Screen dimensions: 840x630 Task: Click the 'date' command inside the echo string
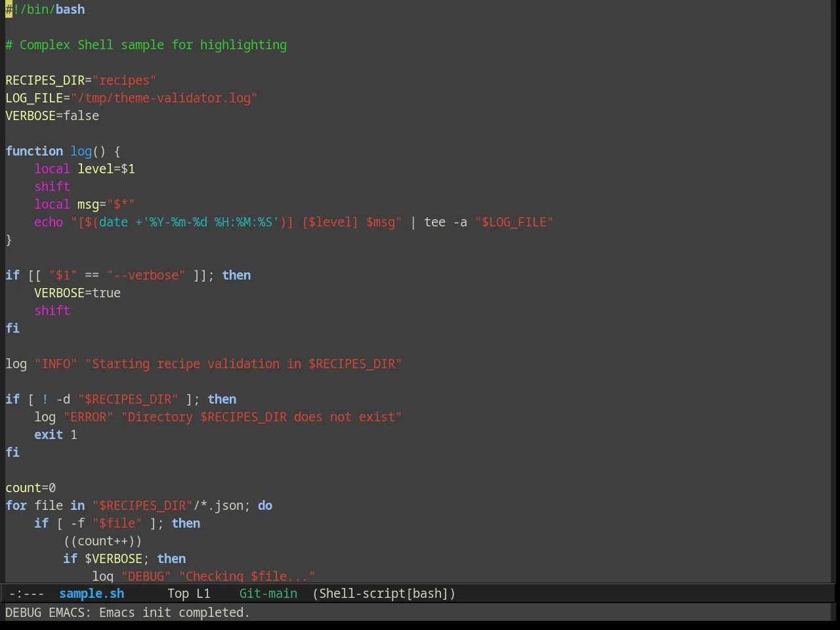point(114,222)
